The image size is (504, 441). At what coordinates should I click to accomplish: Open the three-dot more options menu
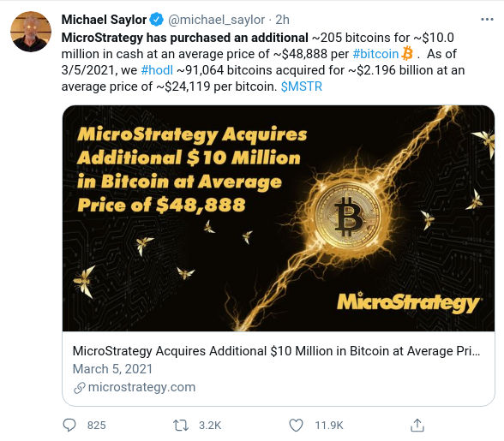pyautogui.click(x=487, y=20)
